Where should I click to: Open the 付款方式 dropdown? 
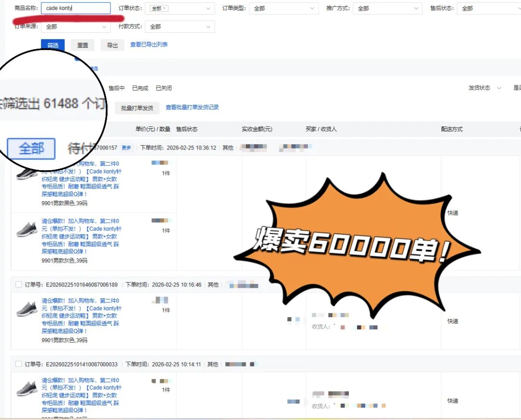click(x=180, y=27)
